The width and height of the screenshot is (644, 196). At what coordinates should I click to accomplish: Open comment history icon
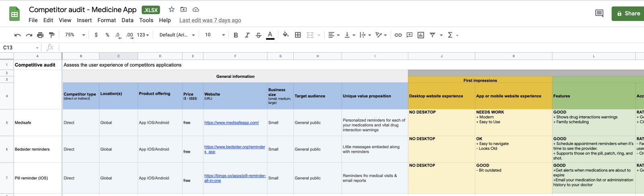(x=599, y=13)
